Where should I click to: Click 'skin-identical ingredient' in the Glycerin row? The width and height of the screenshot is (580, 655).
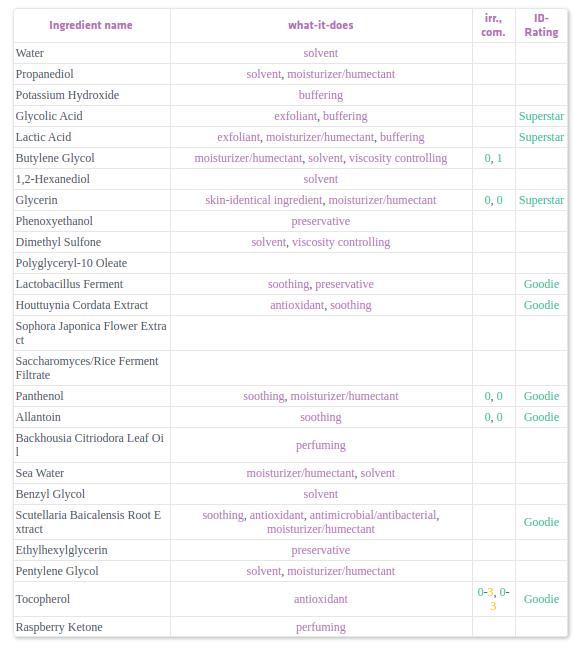[x=264, y=200]
